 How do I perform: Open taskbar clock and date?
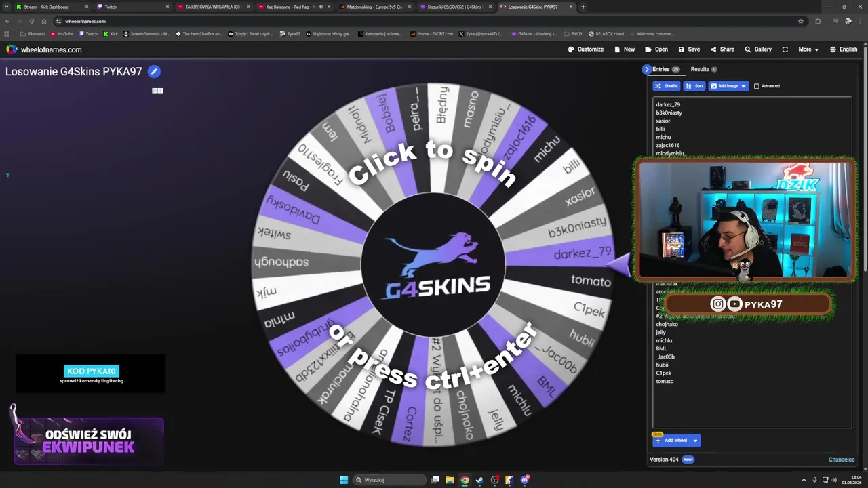click(851, 480)
